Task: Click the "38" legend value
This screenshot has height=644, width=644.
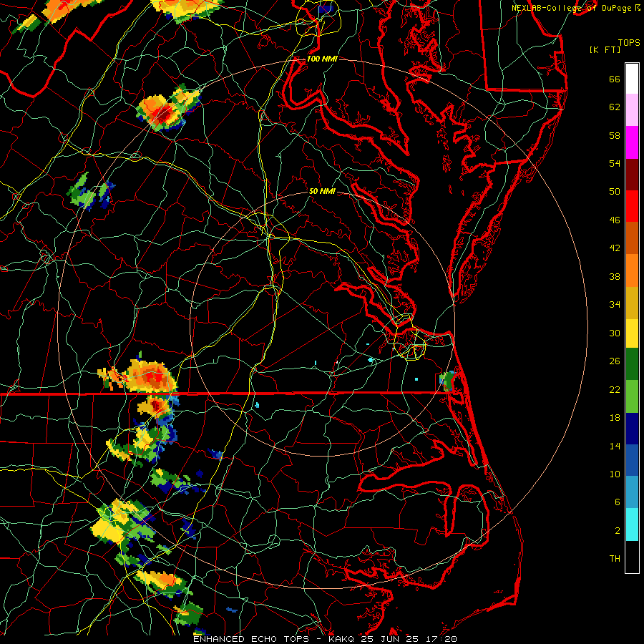Action: (615, 276)
